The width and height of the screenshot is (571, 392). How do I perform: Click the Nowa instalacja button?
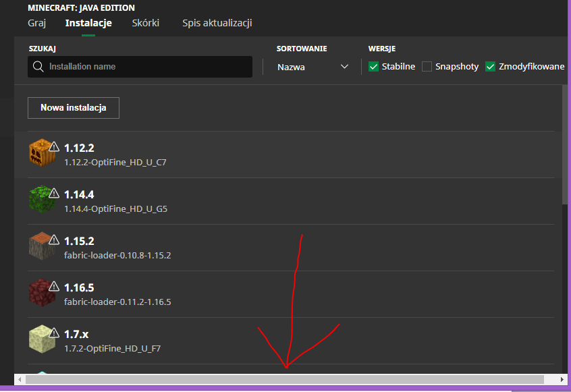74,108
